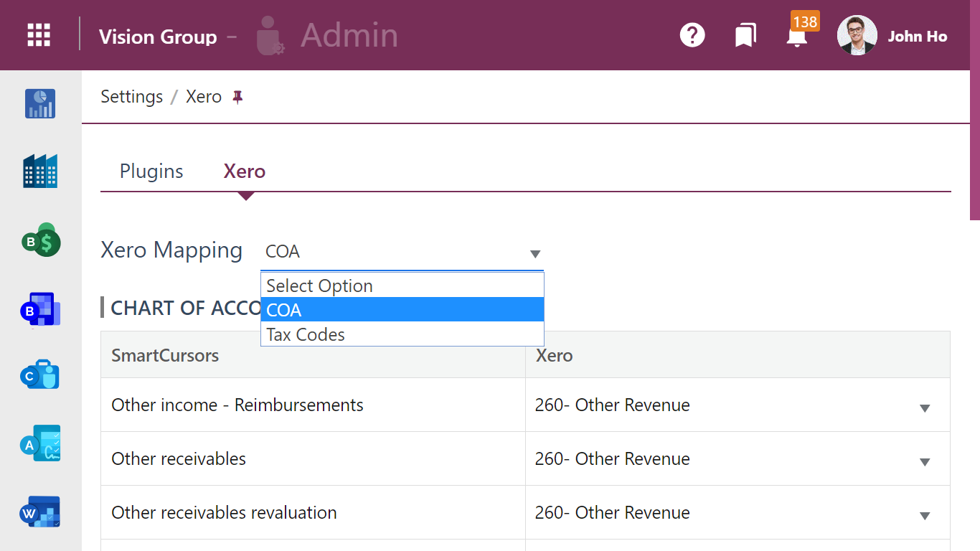The image size is (980, 551).
Task: Select the Xero tab
Action: [x=245, y=171]
